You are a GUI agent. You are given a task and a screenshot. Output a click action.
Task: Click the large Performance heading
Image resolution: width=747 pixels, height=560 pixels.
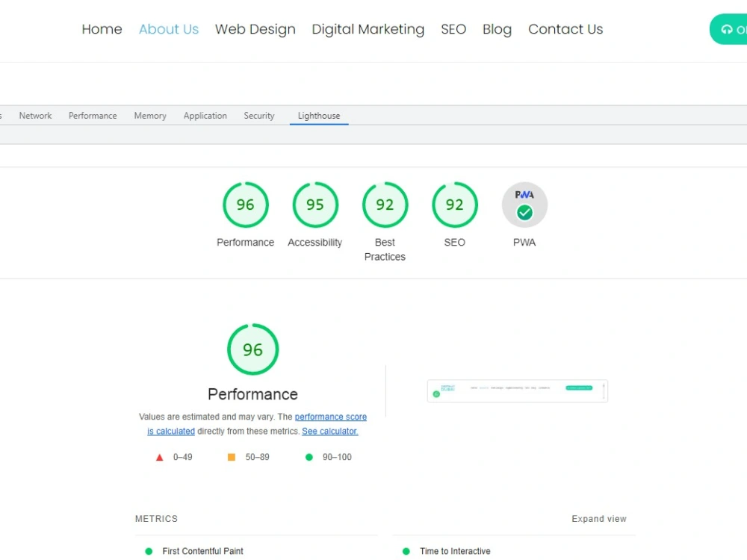(x=252, y=394)
